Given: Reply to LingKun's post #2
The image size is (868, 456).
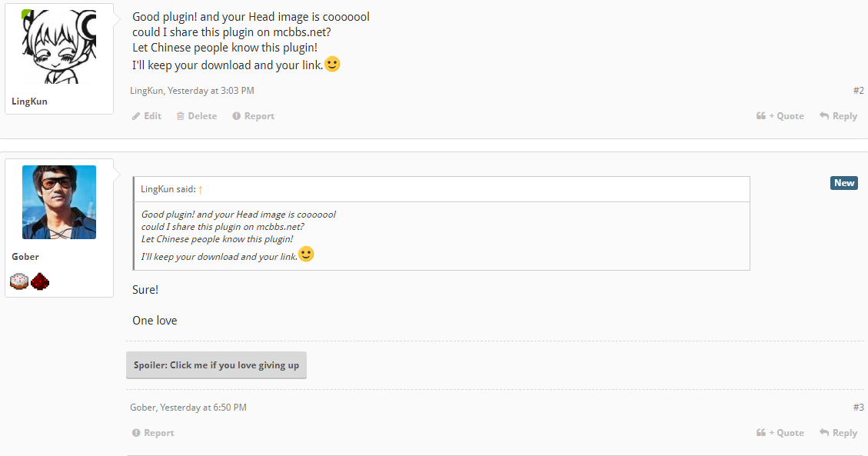Looking at the screenshot, I should pos(839,116).
